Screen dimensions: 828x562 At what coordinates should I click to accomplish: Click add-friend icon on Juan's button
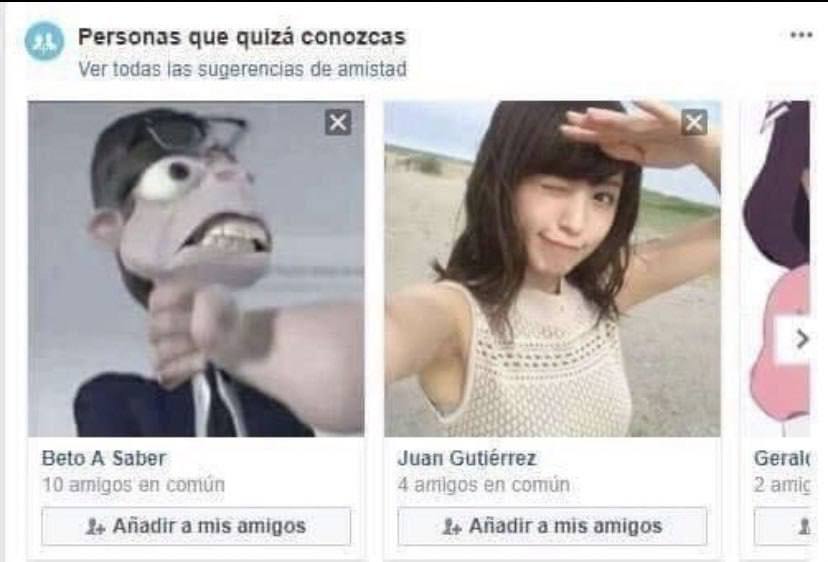pyautogui.click(x=452, y=527)
